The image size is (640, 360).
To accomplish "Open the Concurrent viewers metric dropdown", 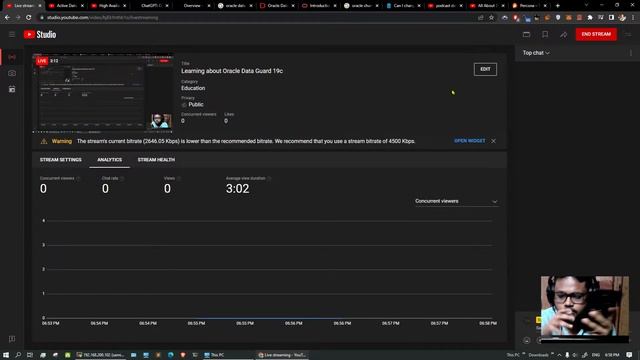I will tap(456, 201).
